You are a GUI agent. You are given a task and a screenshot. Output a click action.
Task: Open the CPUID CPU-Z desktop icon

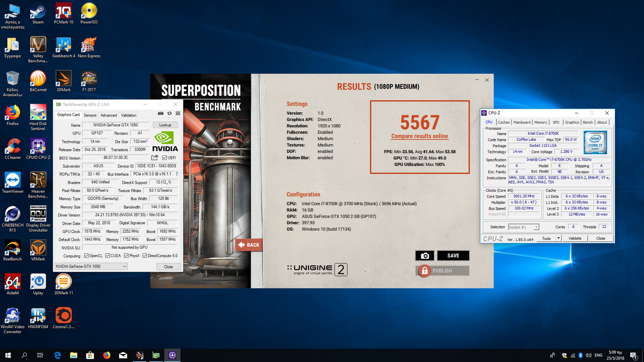[x=38, y=149]
